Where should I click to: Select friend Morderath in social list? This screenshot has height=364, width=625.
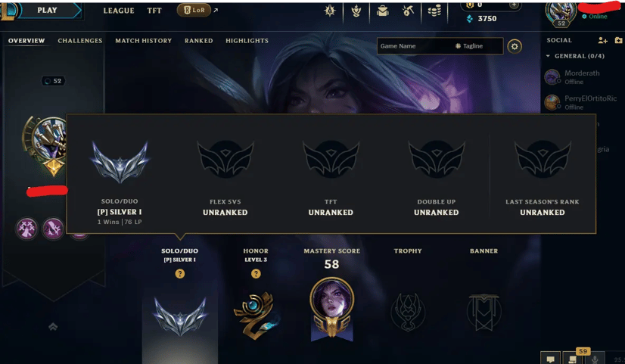tap(582, 77)
